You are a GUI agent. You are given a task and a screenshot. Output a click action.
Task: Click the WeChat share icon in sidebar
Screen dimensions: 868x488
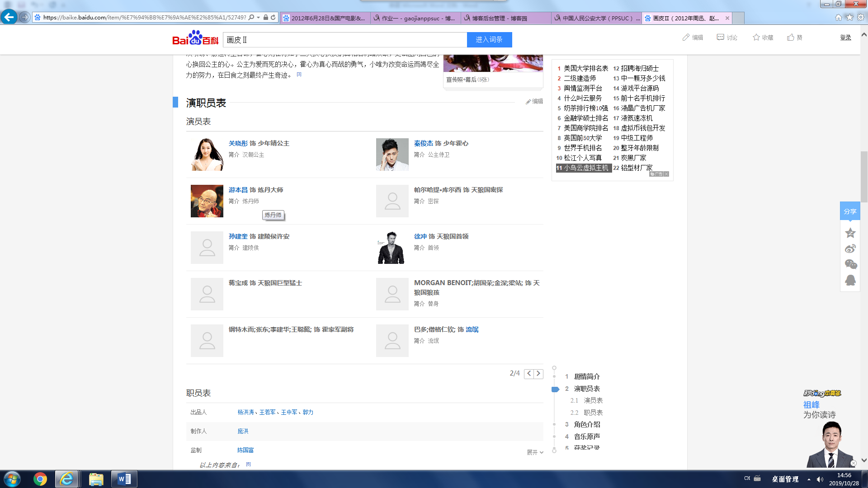click(850, 264)
